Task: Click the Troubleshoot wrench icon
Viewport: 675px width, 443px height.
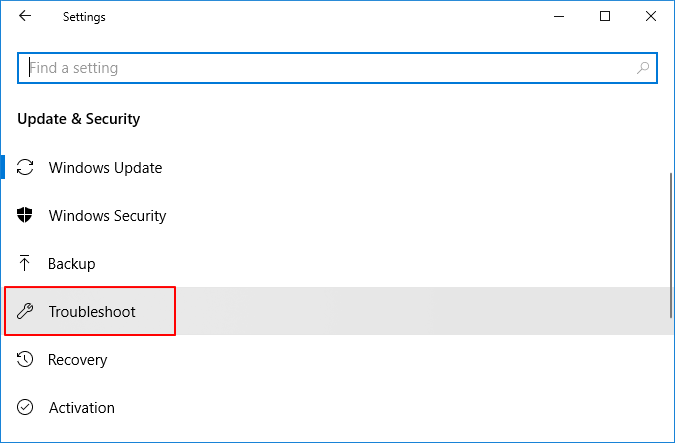Action: (x=27, y=312)
